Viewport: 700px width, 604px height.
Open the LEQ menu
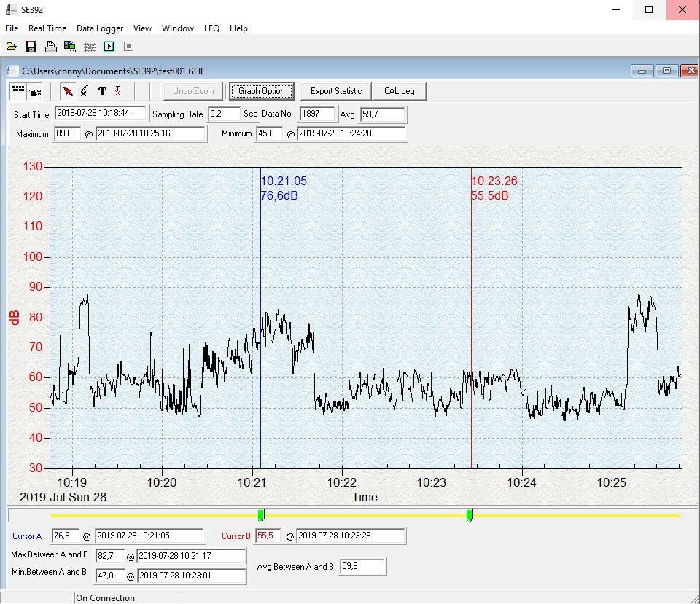pyautogui.click(x=211, y=28)
